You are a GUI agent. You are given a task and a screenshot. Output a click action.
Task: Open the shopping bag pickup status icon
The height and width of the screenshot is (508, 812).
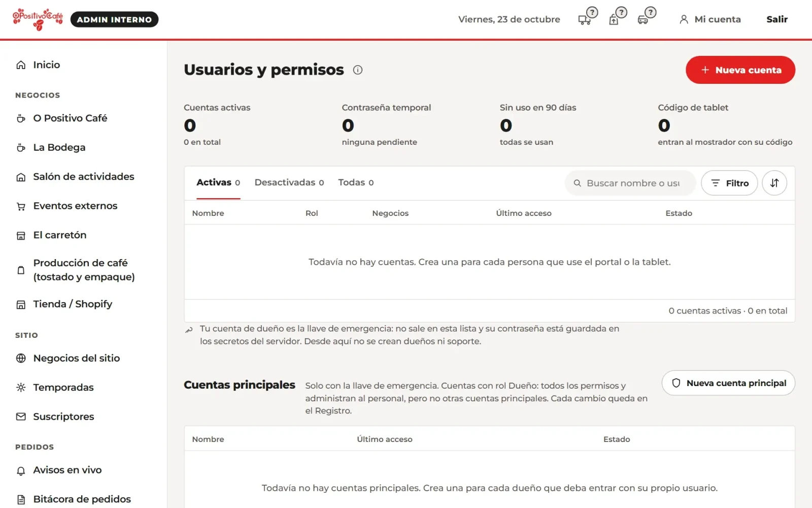(x=617, y=17)
